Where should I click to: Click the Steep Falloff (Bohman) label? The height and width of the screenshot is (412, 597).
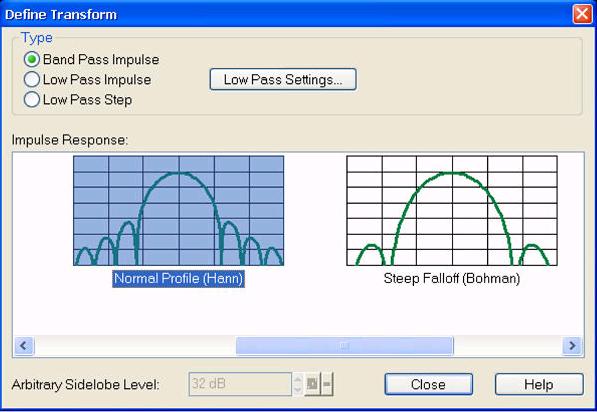click(452, 278)
